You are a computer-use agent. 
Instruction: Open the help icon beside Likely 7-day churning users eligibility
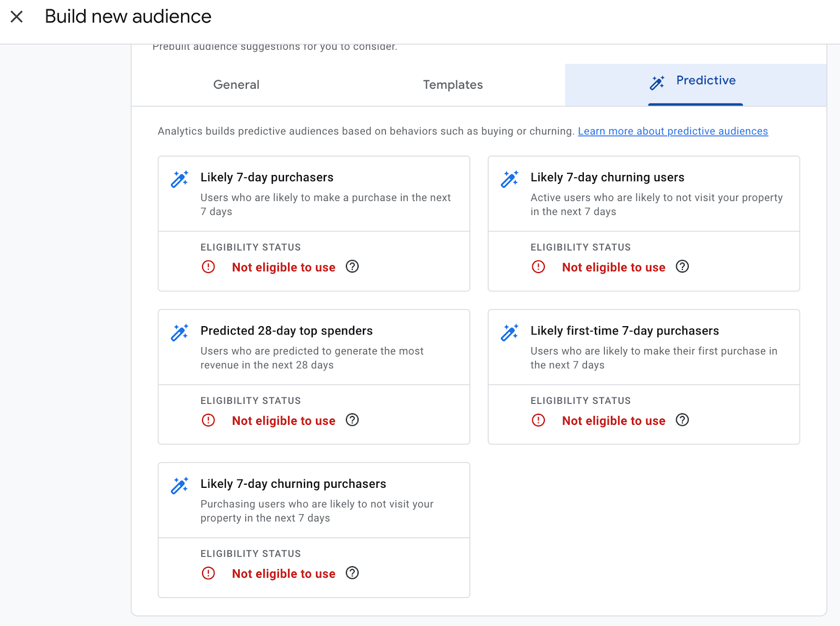(x=682, y=267)
